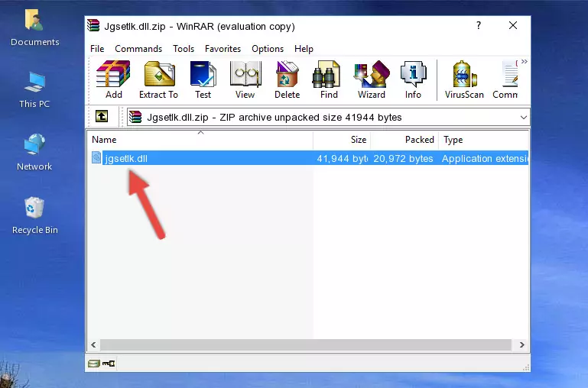This screenshot has height=388, width=588.
Task: Click the disk icon in status bar
Action: coord(94,364)
